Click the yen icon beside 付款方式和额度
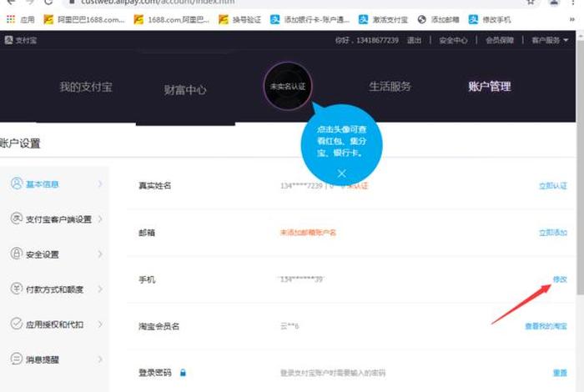Viewport: 584px width, 392px height. click(x=17, y=288)
